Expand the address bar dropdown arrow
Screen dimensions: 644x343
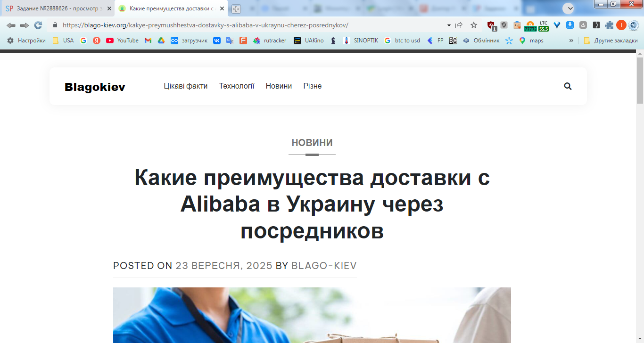449,25
